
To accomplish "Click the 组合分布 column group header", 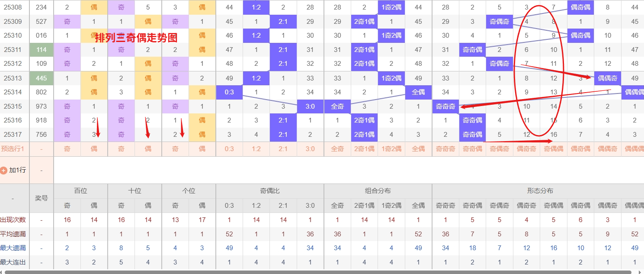I will (378, 191).
